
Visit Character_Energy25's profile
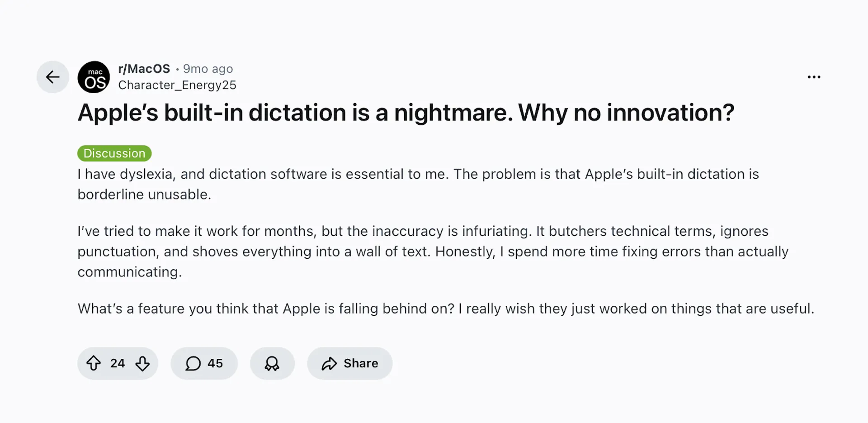click(x=177, y=85)
